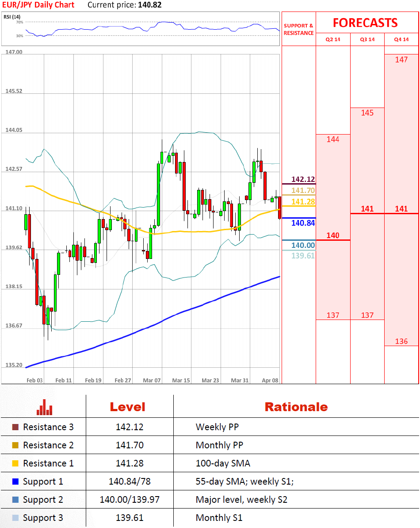The height and width of the screenshot is (528, 420).
Task: Click the RSI 70% level label
Action: [19, 22]
